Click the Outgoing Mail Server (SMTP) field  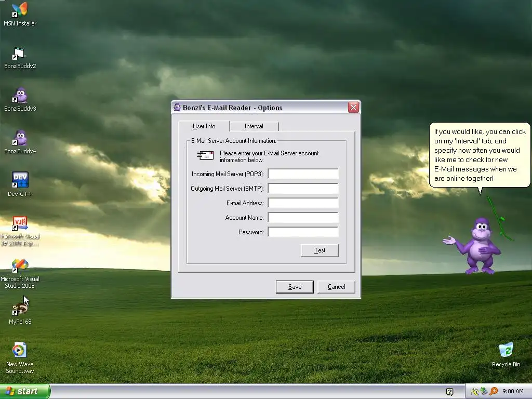tap(303, 189)
